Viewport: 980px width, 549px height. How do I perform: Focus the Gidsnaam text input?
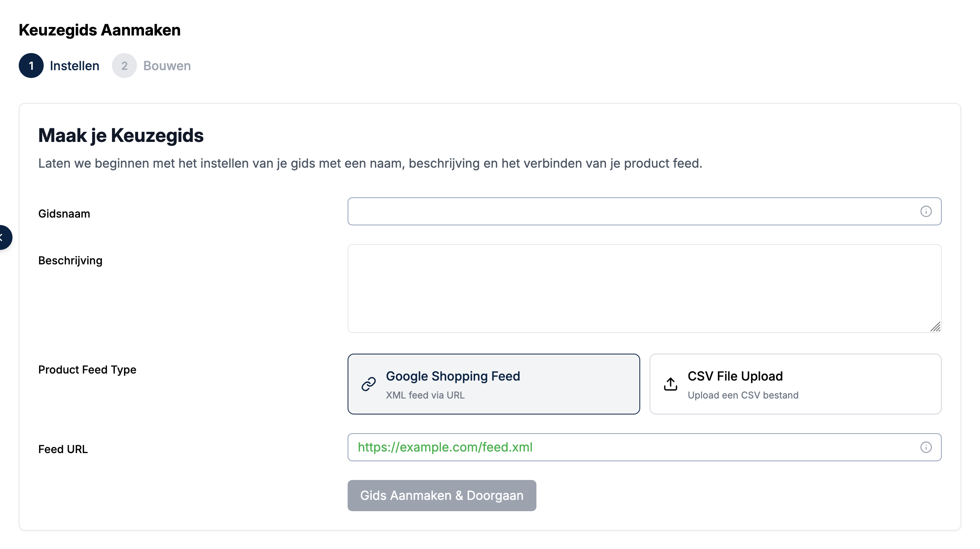click(632, 211)
